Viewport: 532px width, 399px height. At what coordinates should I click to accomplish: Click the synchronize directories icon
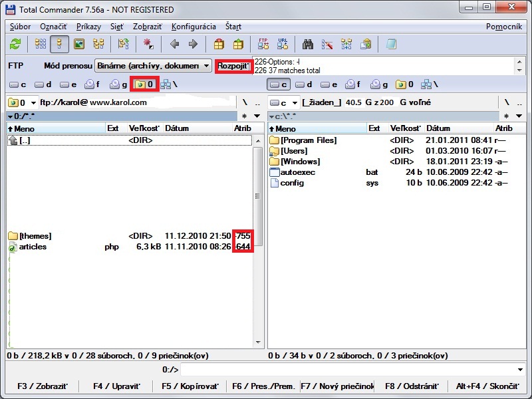point(346,44)
